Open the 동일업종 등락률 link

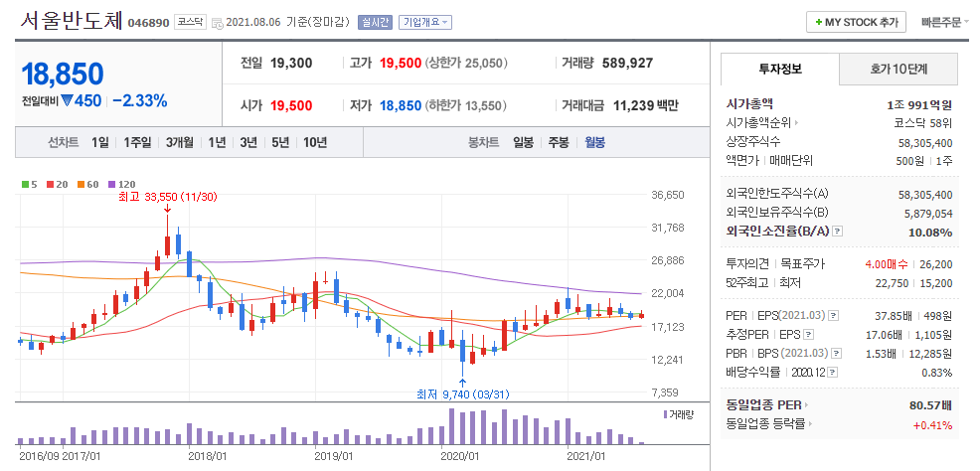click(766, 424)
